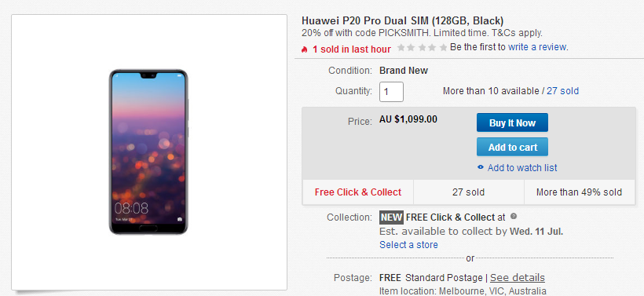644x296 pixels.
Task: Open the 27 sold link near quantity
Action: coord(562,91)
